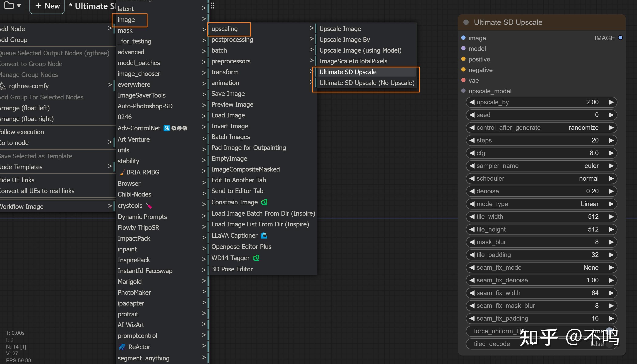Open the workflow folder icon
This screenshot has height=364, width=637.
tap(9, 6)
